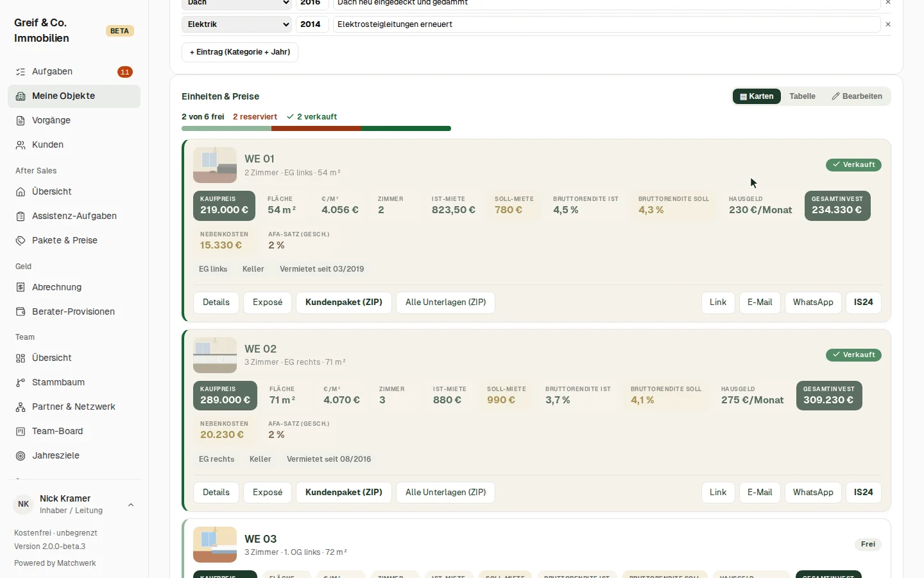Open Exposé for WE 02
924x578 pixels.
coord(268,493)
